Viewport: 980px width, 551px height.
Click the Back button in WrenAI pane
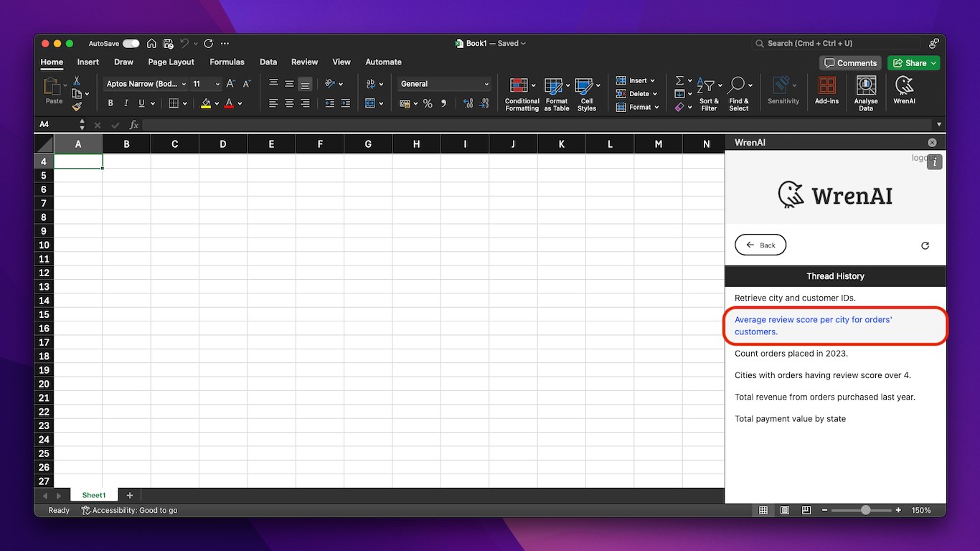pos(760,245)
